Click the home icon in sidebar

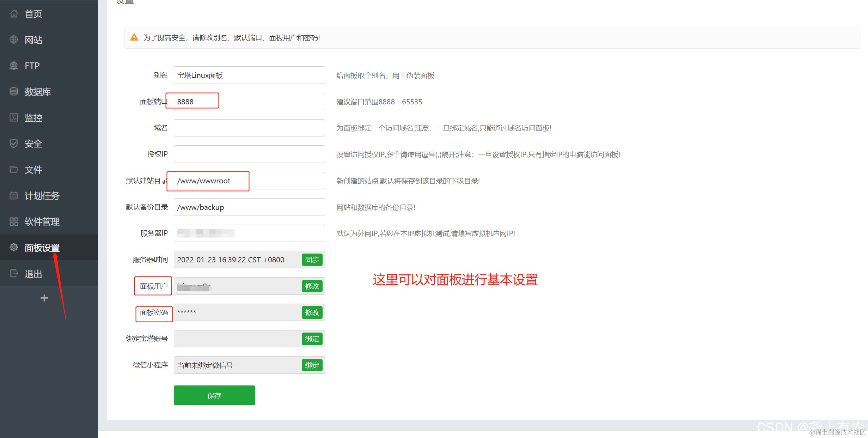[14, 14]
